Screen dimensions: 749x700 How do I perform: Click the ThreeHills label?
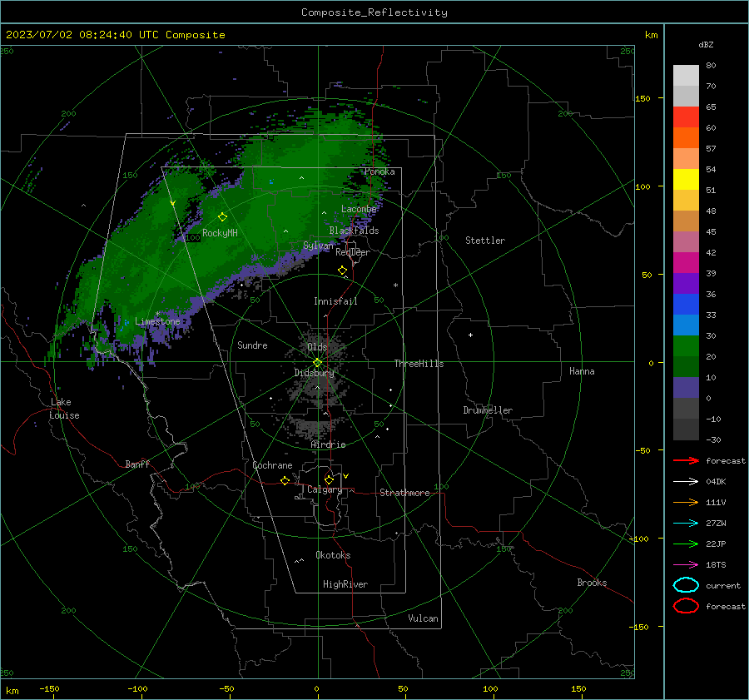(x=419, y=364)
